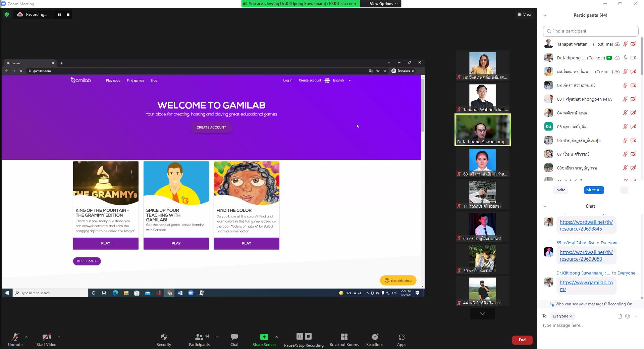Click muted mic for 06 participant row
The width and height of the screenshot is (644, 349).
625,140
